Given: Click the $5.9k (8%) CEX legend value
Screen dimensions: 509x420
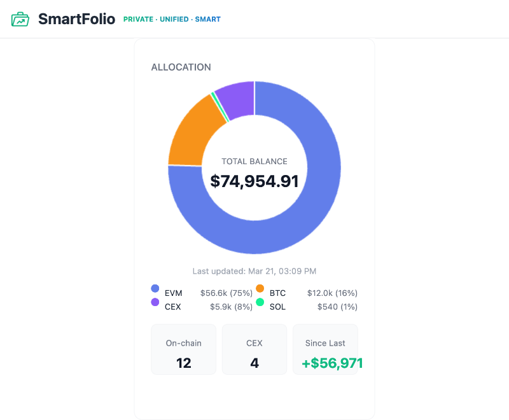Looking at the screenshot, I should [231, 307].
